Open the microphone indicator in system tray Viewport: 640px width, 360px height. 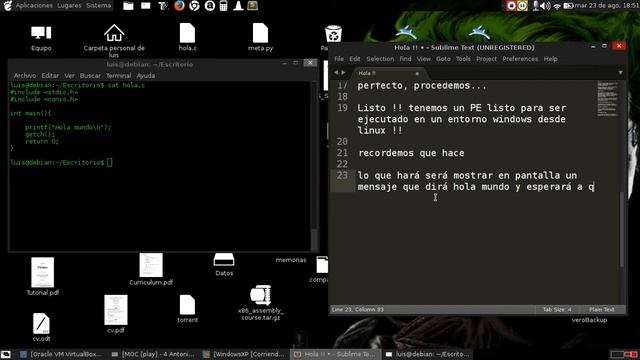coord(535,6)
